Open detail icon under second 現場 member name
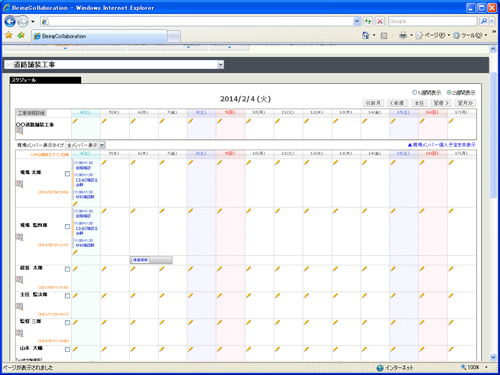Viewport: 500px width, 375px height. coord(20,237)
